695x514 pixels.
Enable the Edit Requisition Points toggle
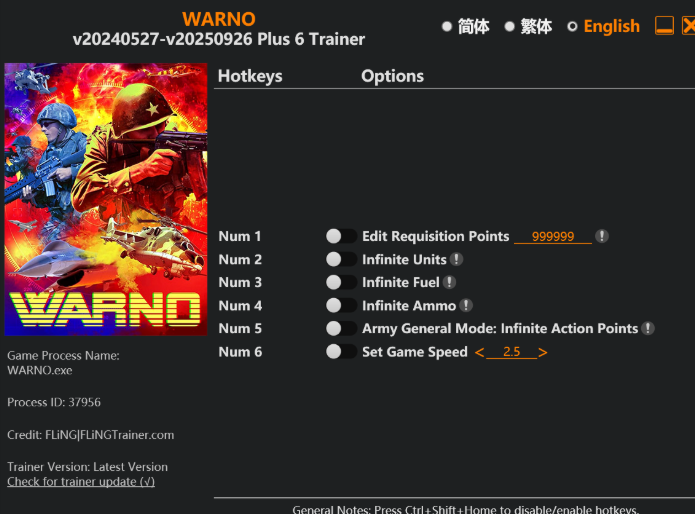click(x=341, y=237)
